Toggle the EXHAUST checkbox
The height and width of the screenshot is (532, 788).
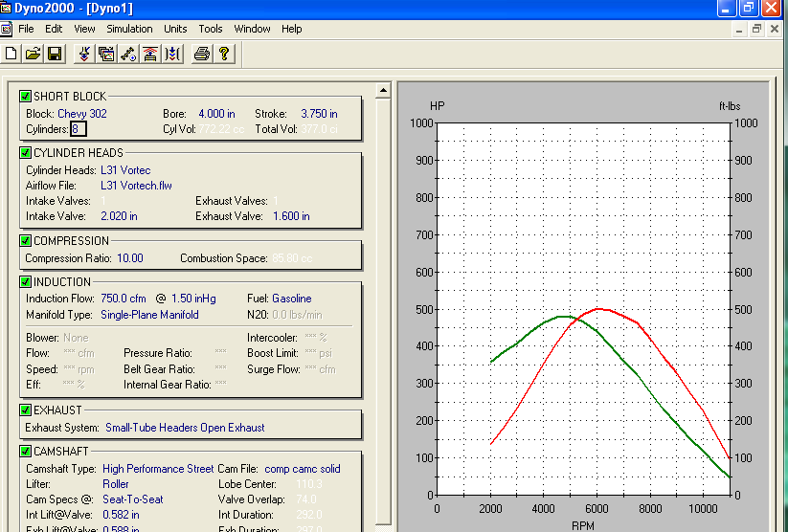(x=25, y=410)
